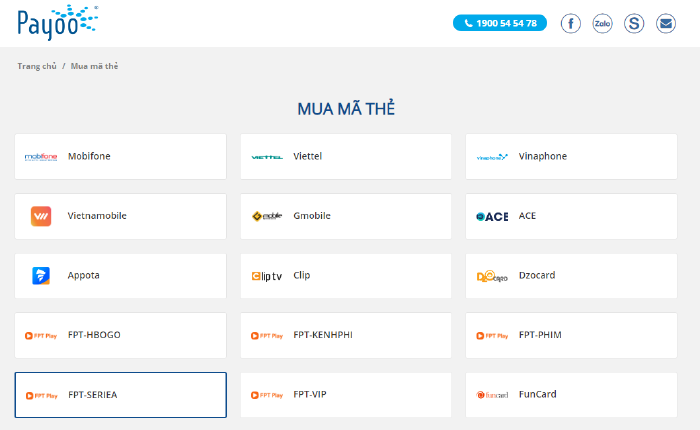Click the Vietnamobile logo icon
Image resolution: width=700 pixels, height=430 pixels.
pyautogui.click(x=41, y=216)
